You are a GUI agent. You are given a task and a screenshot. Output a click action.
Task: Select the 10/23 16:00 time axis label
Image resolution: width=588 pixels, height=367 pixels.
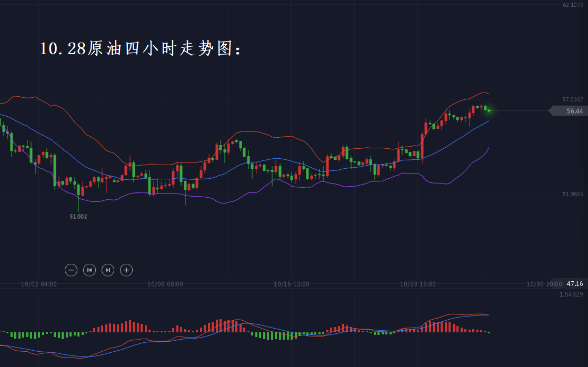tap(418, 284)
